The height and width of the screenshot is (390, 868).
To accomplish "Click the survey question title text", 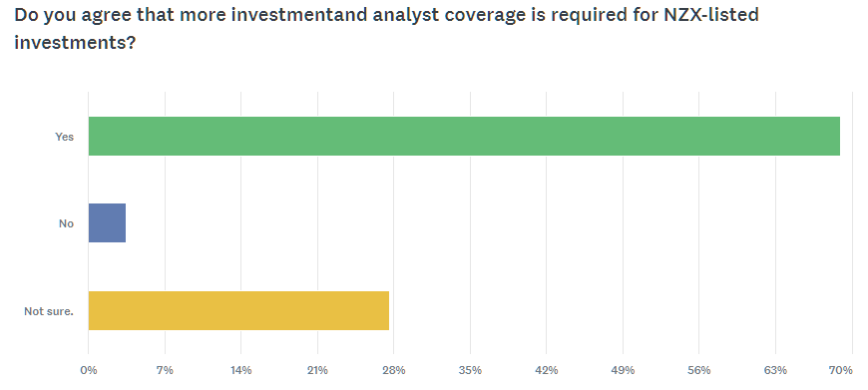I will (x=386, y=28).
